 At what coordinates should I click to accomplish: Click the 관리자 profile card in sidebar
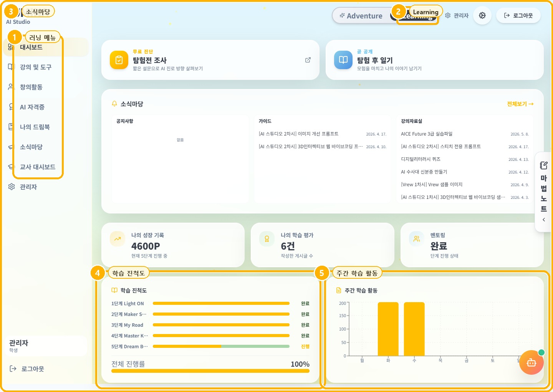[46, 346]
